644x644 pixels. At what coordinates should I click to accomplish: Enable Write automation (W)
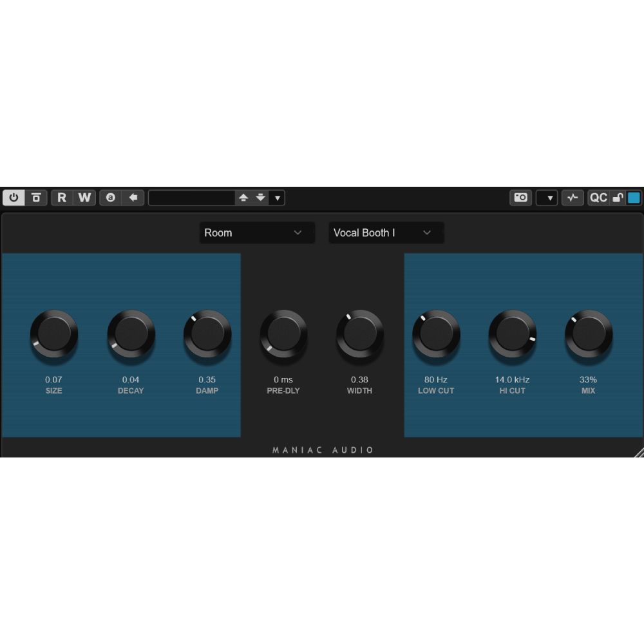coord(84,198)
